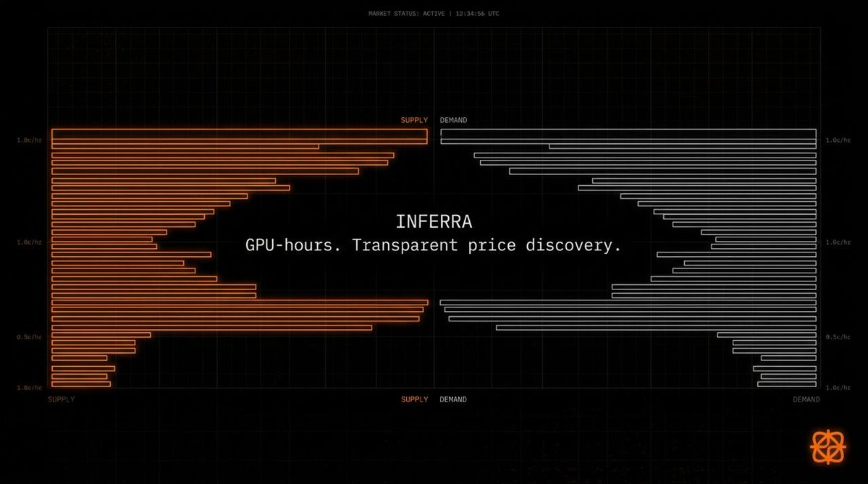Click the 0.5c/hr label on right axis
The width and height of the screenshot is (868, 484).
coord(838,337)
